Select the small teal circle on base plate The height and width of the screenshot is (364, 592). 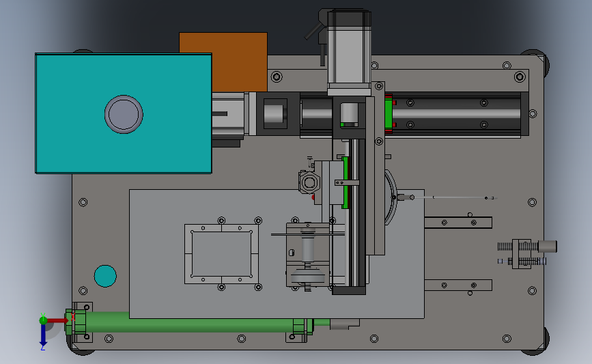(x=105, y=276)
